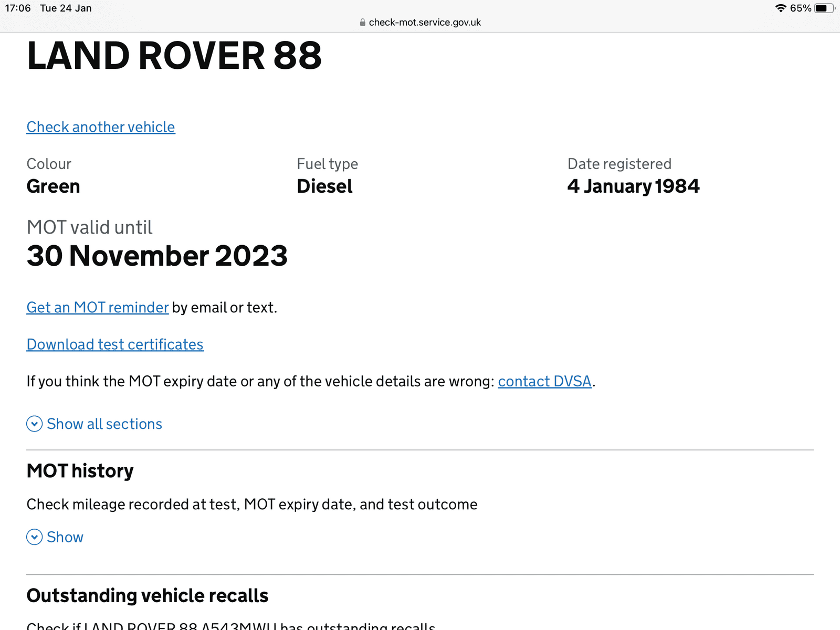This screenshot has width=840, height=630.
Task: Click the MOT history section heading
Action: point(80,471)
